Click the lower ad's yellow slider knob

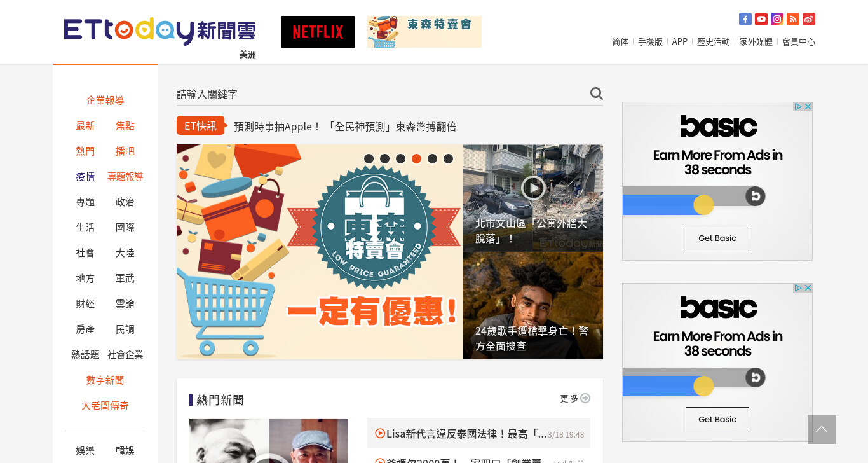(703, 386)
